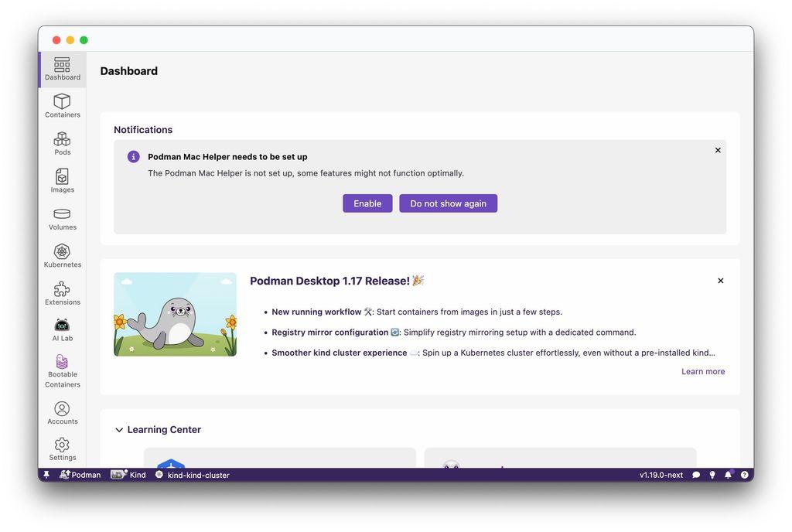Open the help question mark icon
The width and height of the screenshot is (792, 532).
click(745, 475)
